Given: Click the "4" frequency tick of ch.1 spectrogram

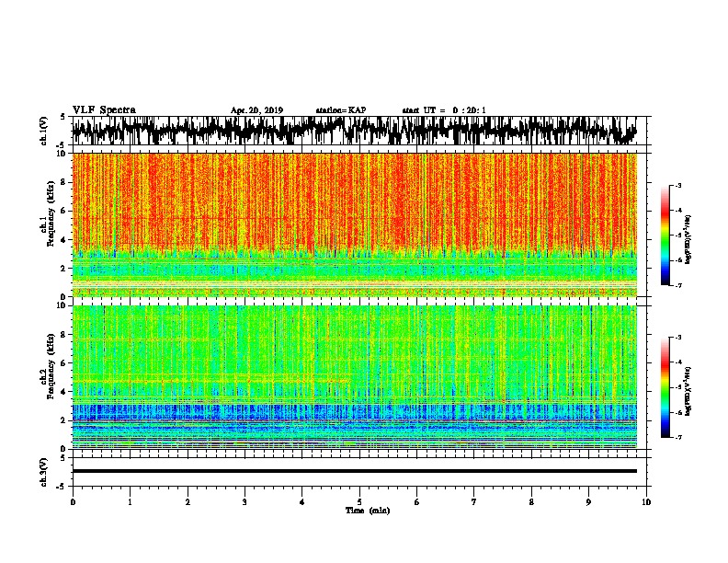Looking at the screenshot, I should tap(64, 240).
